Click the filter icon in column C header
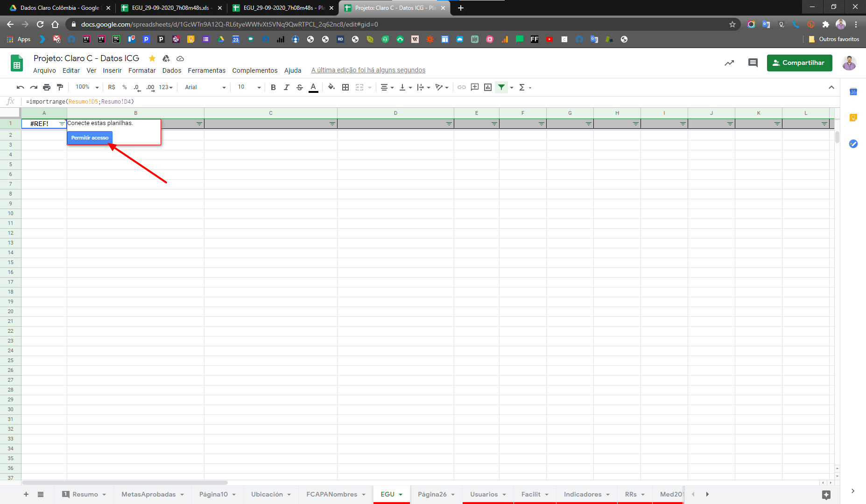Image resolution: width=866 pixels, height=504 pixels. click(332, 124)
